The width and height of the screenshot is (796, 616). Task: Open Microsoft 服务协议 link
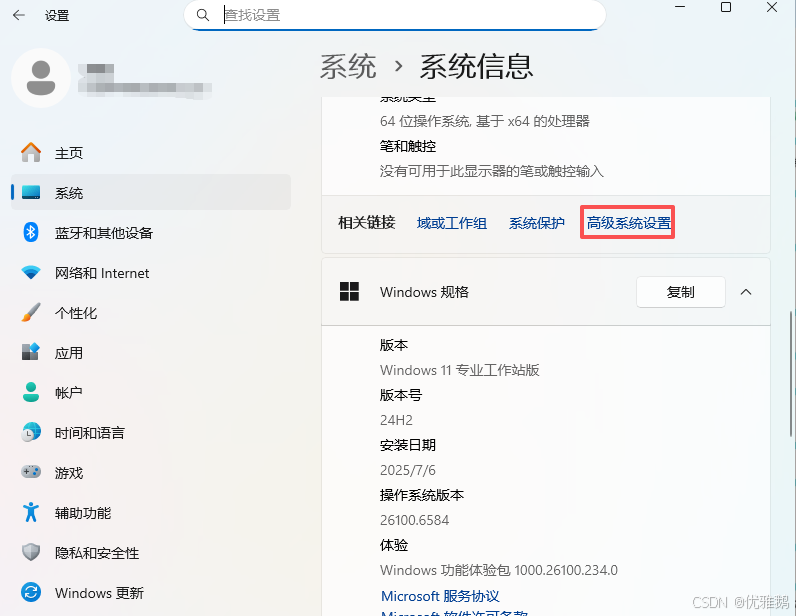click(440, 596)
